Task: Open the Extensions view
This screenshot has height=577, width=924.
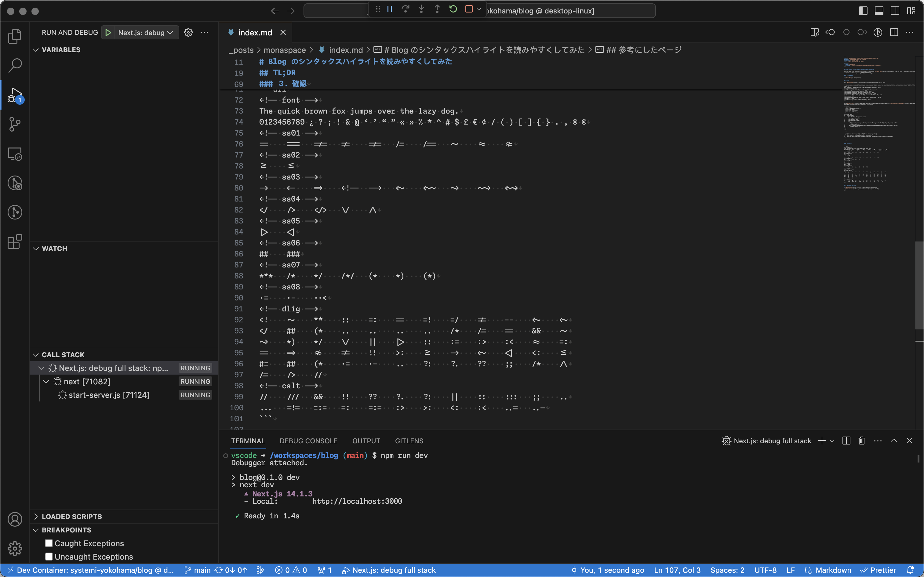Action: coord(15,241)
